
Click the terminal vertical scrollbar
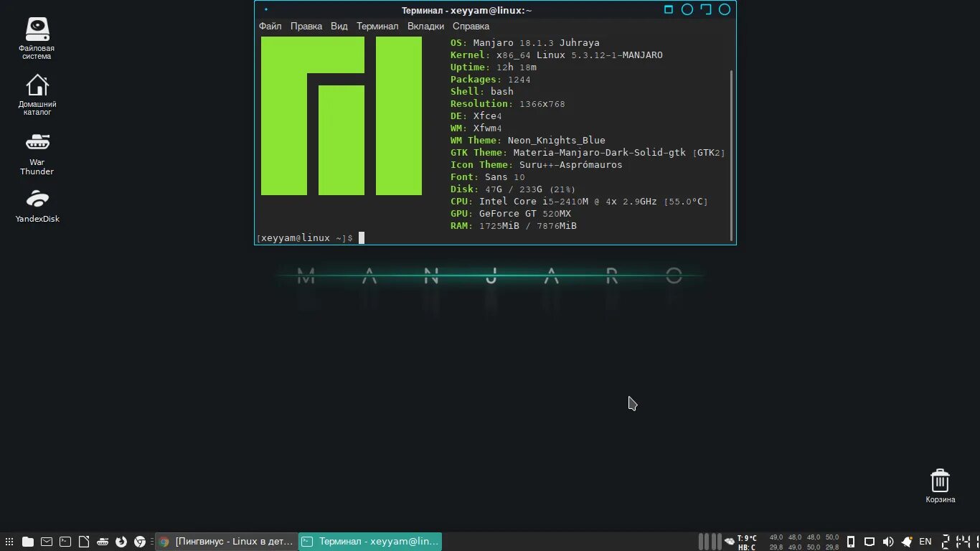pos(732,155)
